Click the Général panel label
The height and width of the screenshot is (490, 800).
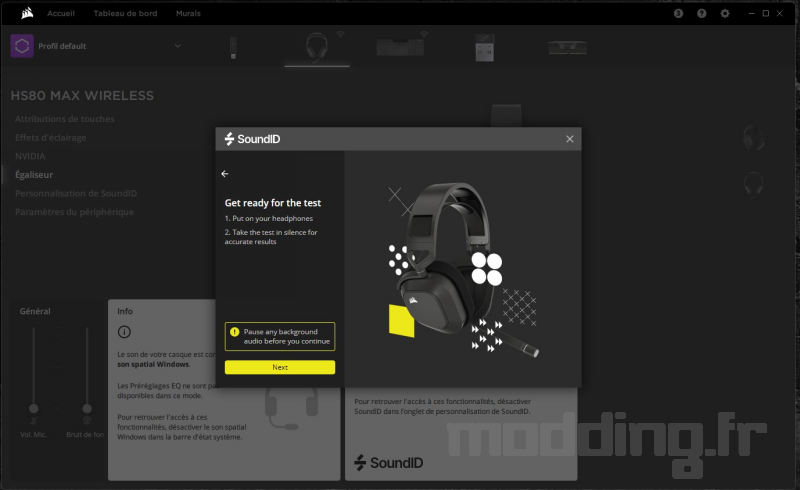35,311
